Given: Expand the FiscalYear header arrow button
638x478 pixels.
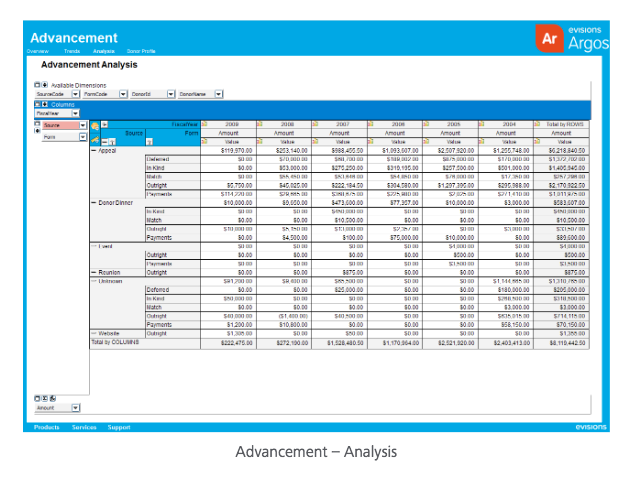Looking at the screenshot, I should point(105,124).
